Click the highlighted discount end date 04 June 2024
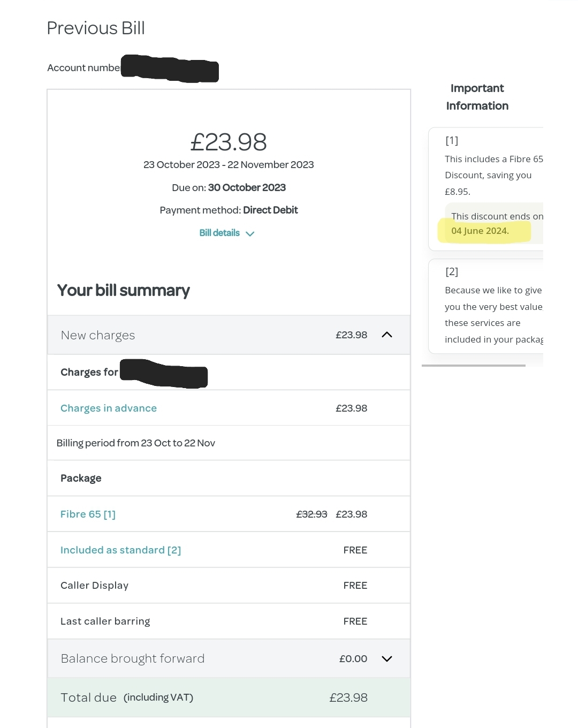Viewport: 578px width, 728px height. click(x=480, y=231)
